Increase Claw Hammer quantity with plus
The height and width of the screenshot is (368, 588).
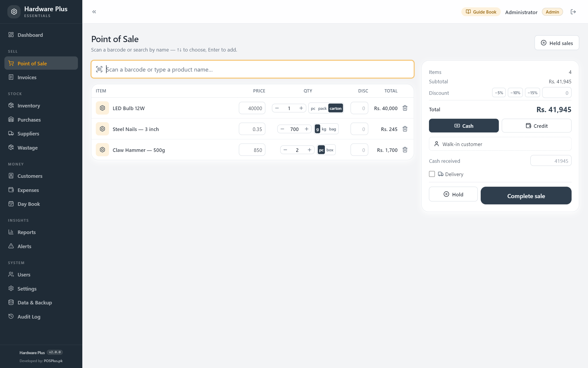[310, 150]
